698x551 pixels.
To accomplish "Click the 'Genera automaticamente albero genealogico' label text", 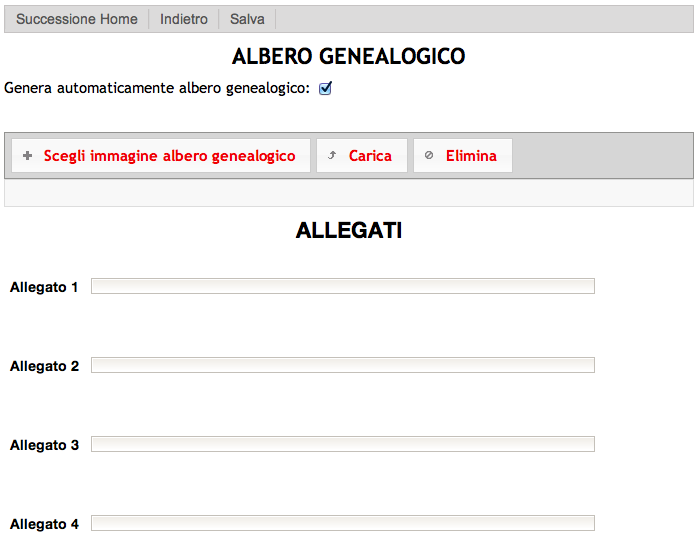I will (x=157, y=88).
